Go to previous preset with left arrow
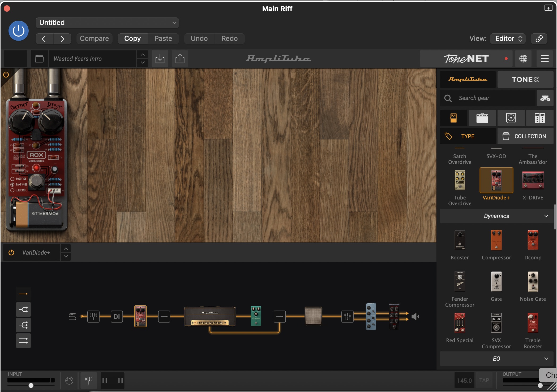 click(x=44, y=39)
